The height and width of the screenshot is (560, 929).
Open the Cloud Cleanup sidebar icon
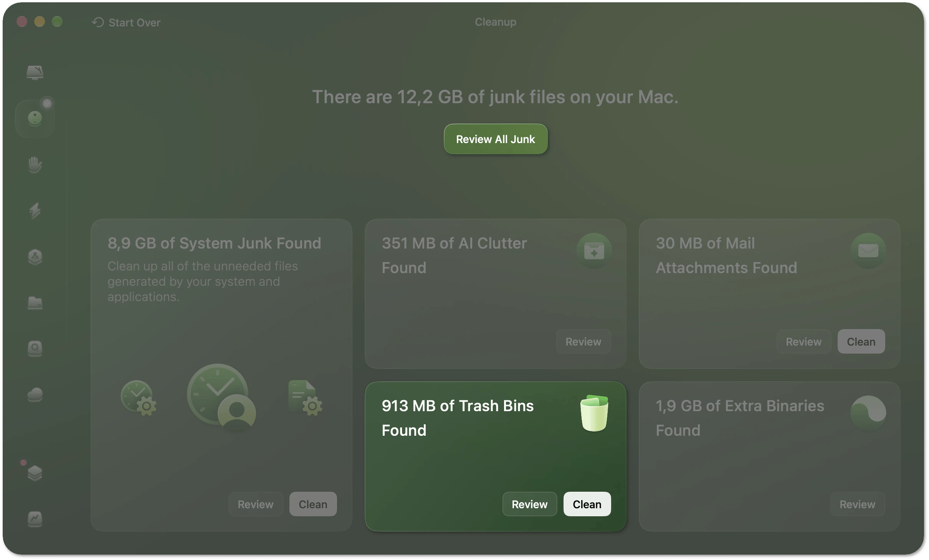click(x=35, y=395)
